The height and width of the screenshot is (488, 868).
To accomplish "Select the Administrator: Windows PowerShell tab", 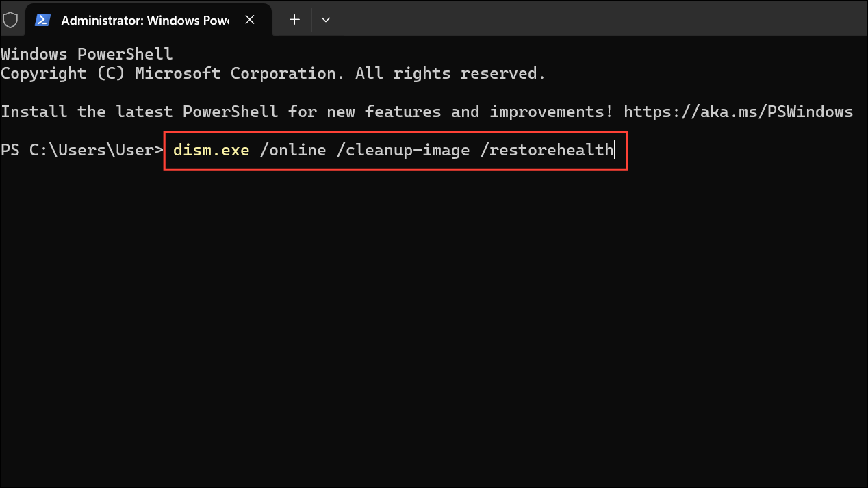I will pos(145,21).
